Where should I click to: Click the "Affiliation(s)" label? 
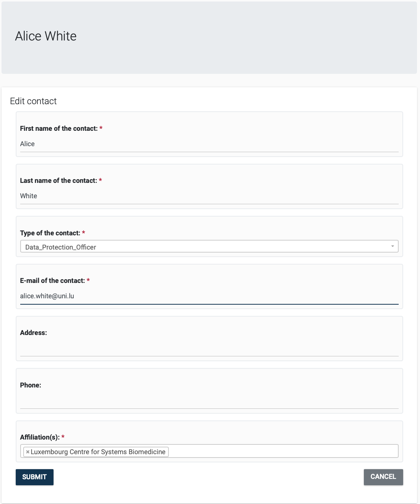40,437
